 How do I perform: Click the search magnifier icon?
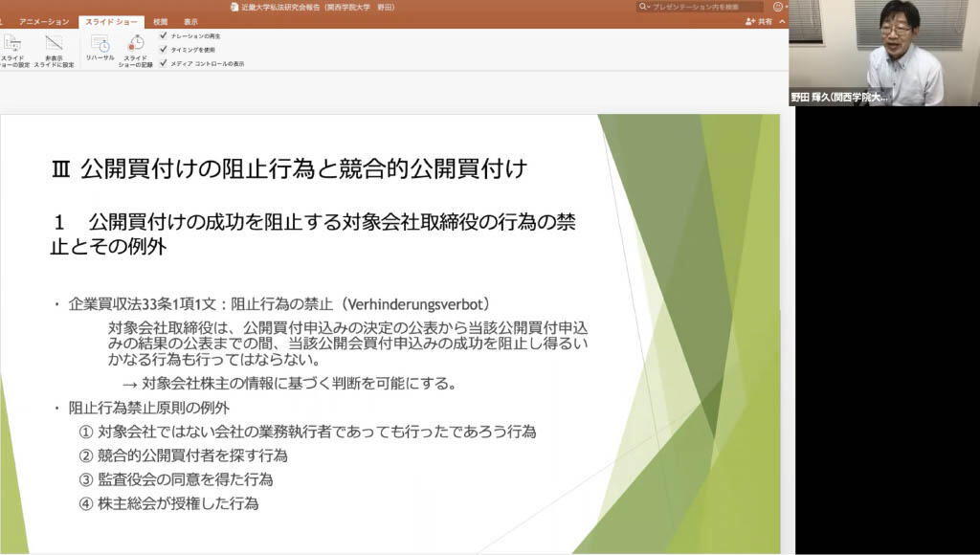(x=642, y=7)
